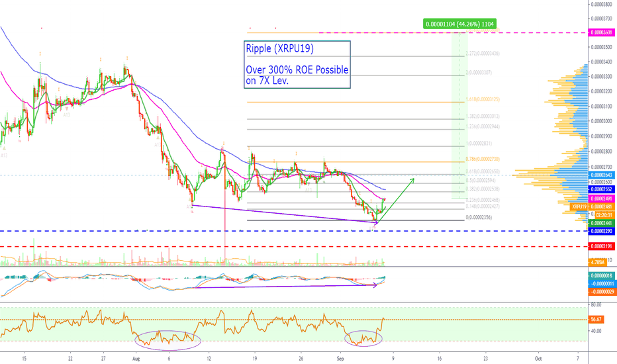This screenshot has height=364, width=617.
Task: Click the blue 0.00002552 price label
Action: click(601, 189)
